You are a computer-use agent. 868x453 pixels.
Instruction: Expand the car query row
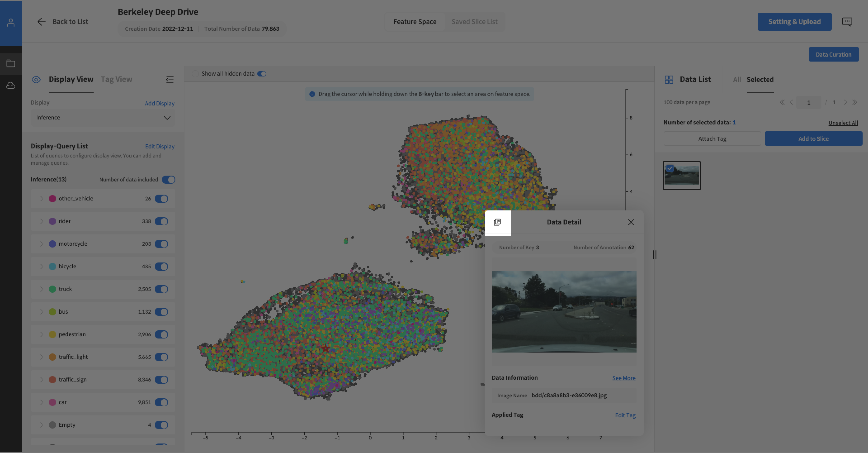pos(42,402)
